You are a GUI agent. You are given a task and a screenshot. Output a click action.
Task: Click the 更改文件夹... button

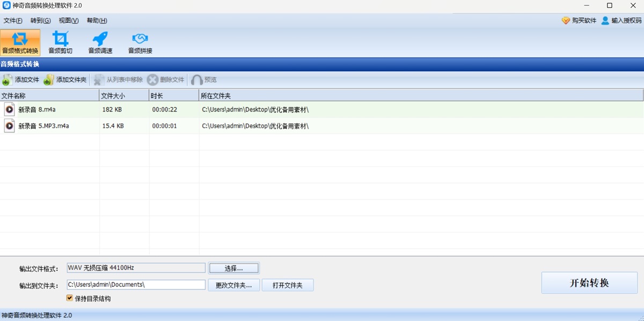pos(234,285)
